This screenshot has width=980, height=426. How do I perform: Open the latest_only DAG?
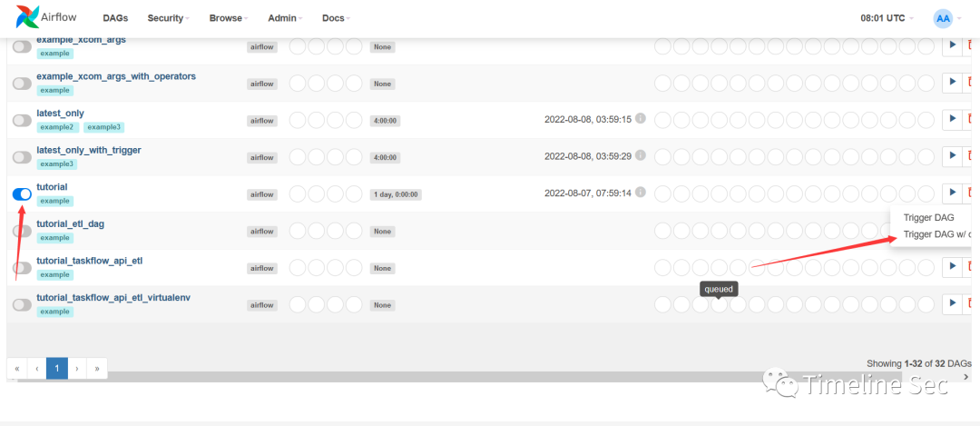click(61, 114)
